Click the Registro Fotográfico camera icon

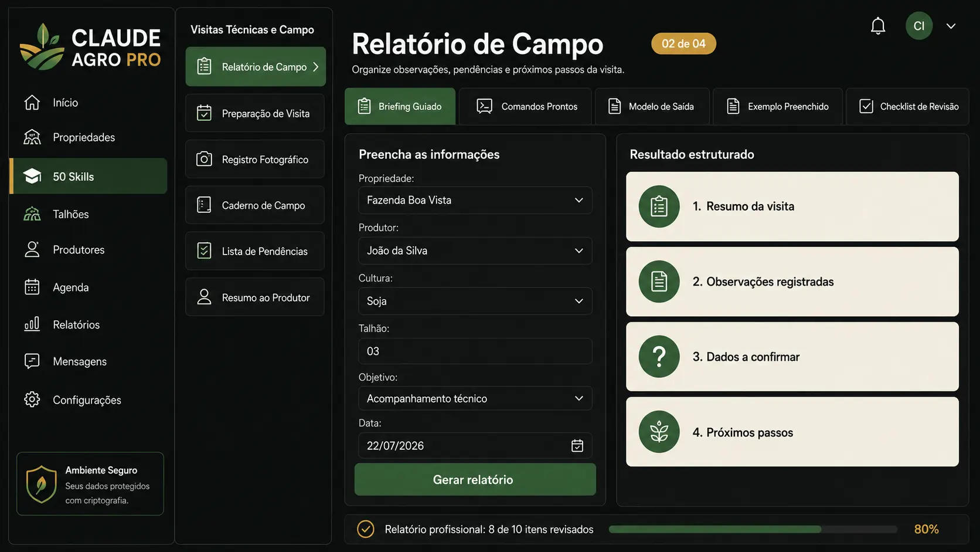[x=204, y=159]
